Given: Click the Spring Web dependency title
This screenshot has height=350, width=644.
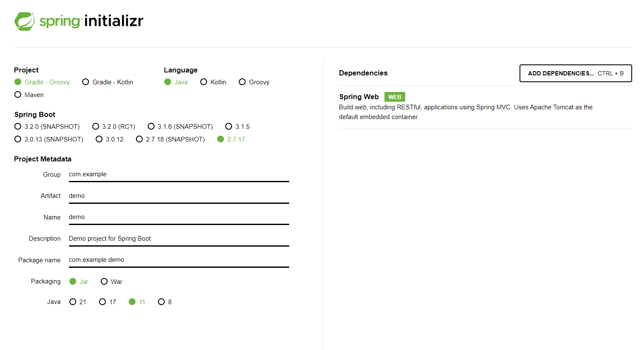Looking at the screenshot, I should pos(359,97).
